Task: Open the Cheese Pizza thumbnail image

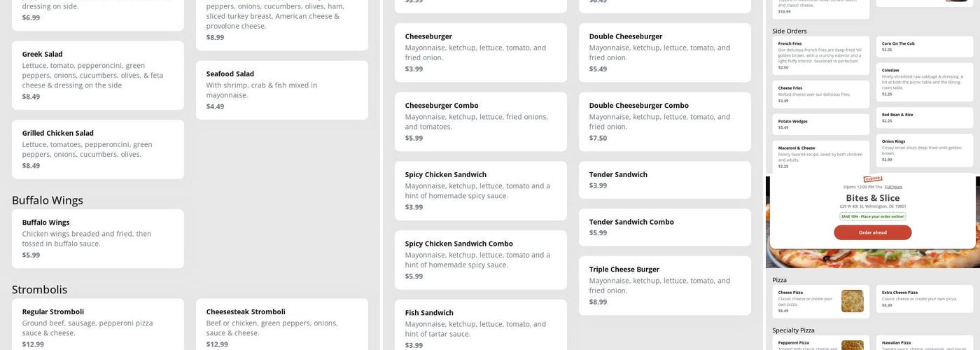Action: coord(852,301)
